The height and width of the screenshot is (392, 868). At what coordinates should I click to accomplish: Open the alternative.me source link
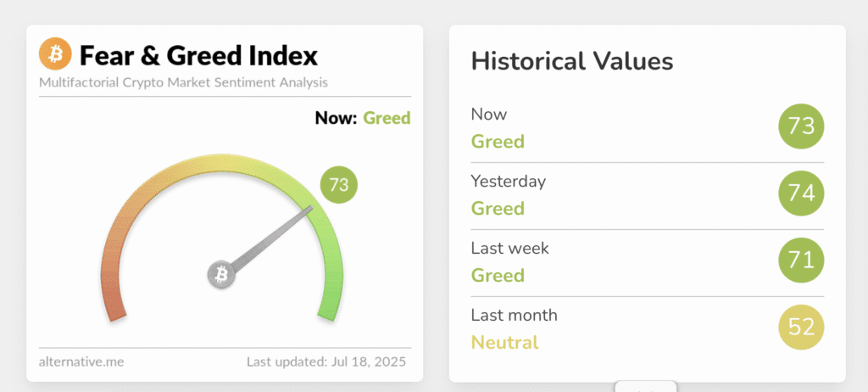(81, 361)
